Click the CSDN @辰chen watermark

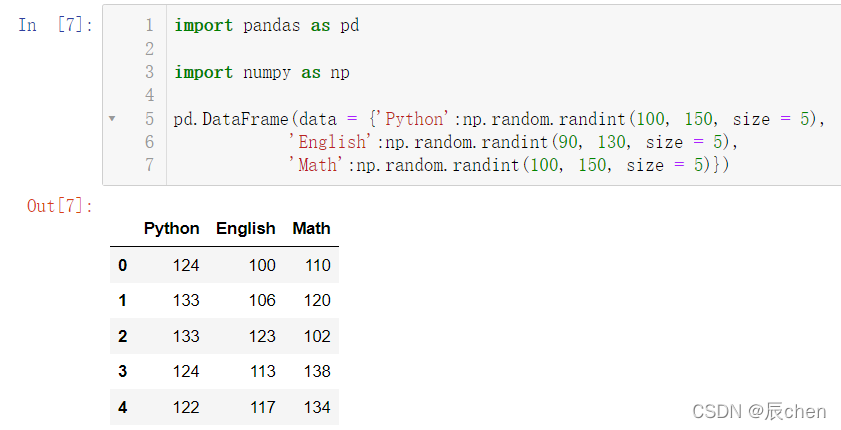(x=759, y=412)
